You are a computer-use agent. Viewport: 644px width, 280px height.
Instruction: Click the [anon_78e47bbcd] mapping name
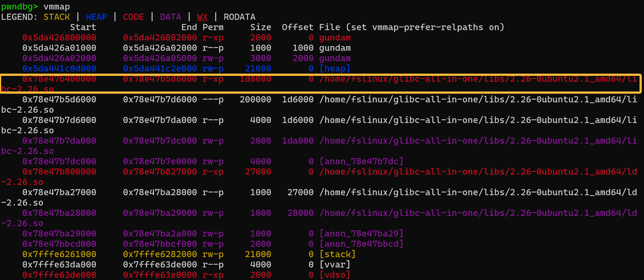pyautogui.click(x=361, y=244)
